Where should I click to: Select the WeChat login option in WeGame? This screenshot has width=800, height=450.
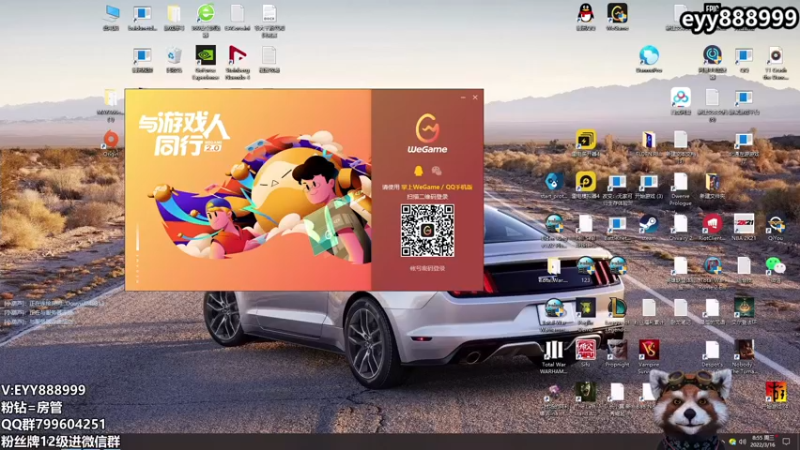[x=436, y=171]
